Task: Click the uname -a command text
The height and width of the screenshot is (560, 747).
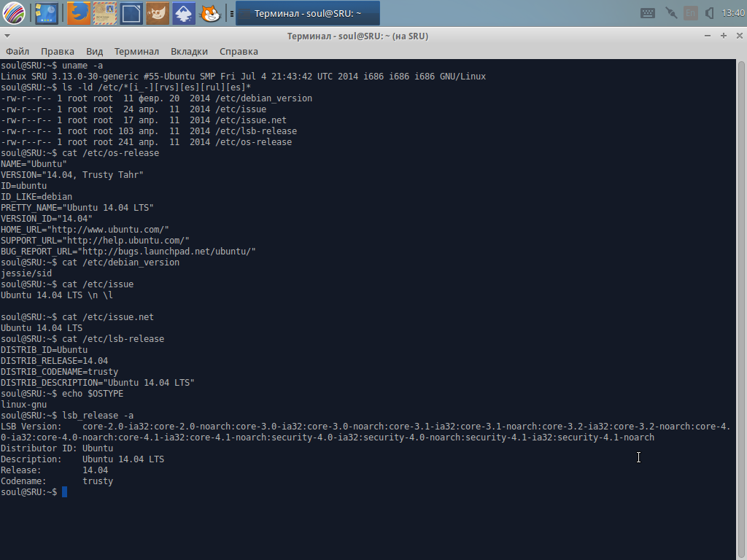Action: (x=82, y=65)
